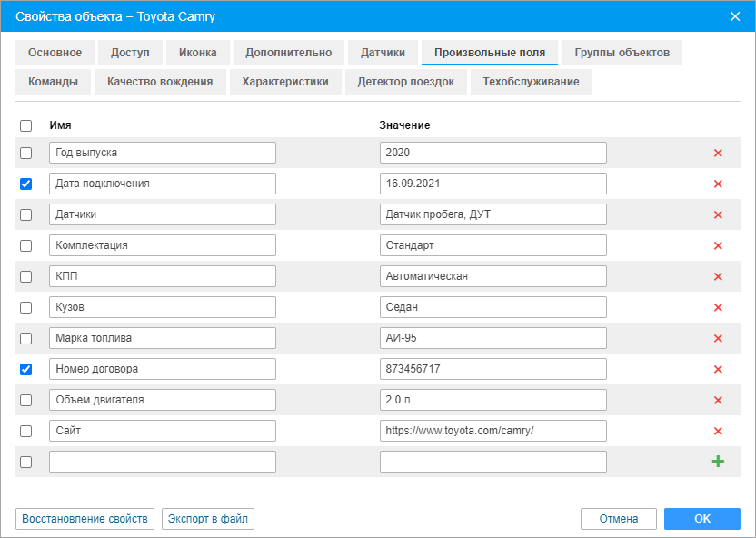The height and width of the screenshot is (538, 756).
Task: Click the Дата подключения name field
Action: click(x=163, y=184)
